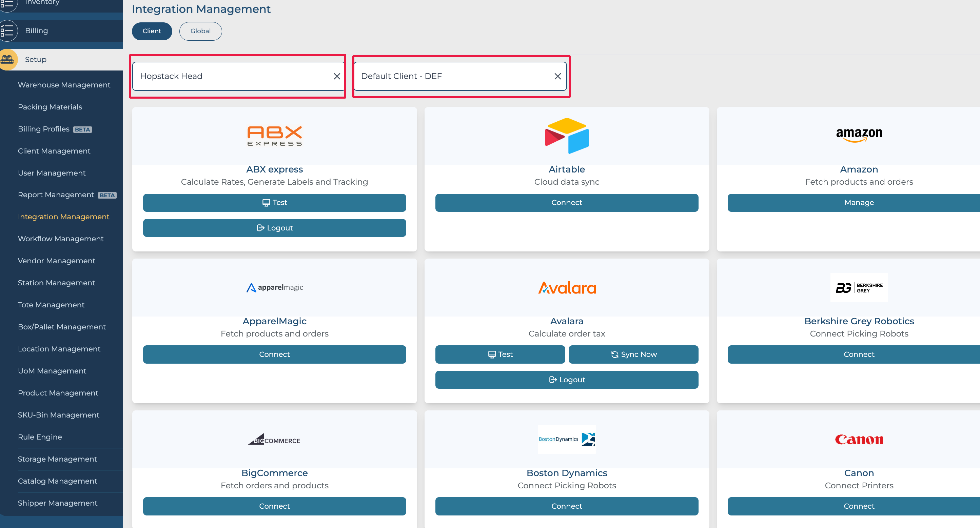Clear the Hopstack Head warehouse selection
980x528 pixels.
tap(337, 76)
